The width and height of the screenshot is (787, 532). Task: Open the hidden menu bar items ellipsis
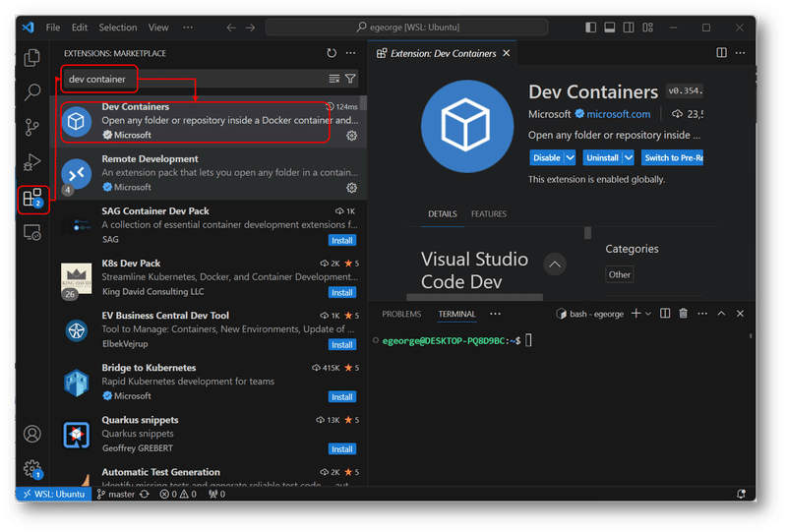click(188, 28)
